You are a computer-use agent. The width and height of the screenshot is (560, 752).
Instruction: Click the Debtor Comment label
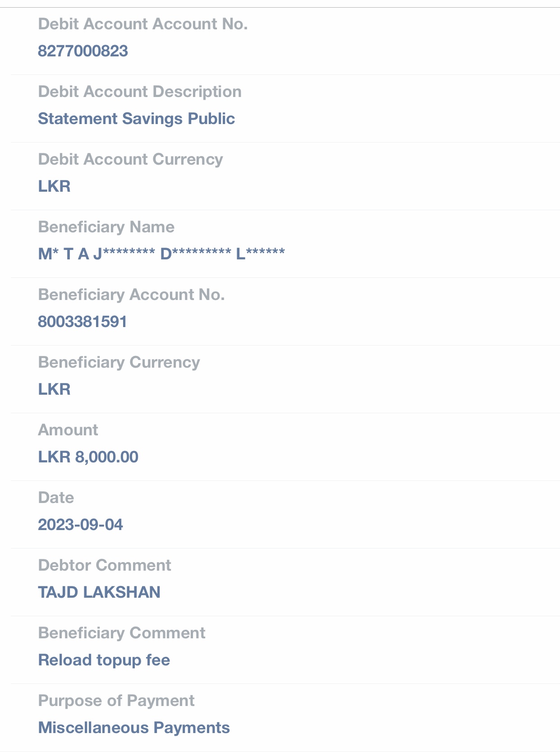(105, 565)
